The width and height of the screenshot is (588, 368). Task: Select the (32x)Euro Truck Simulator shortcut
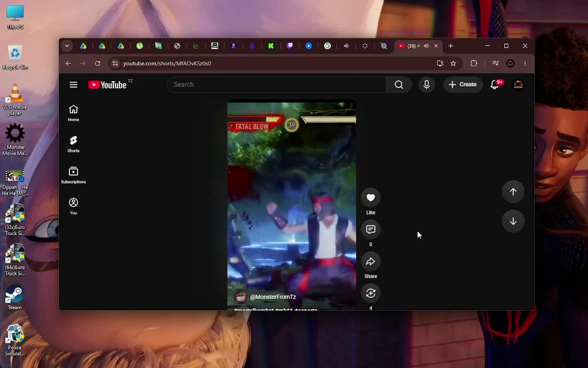coord(15,220)
